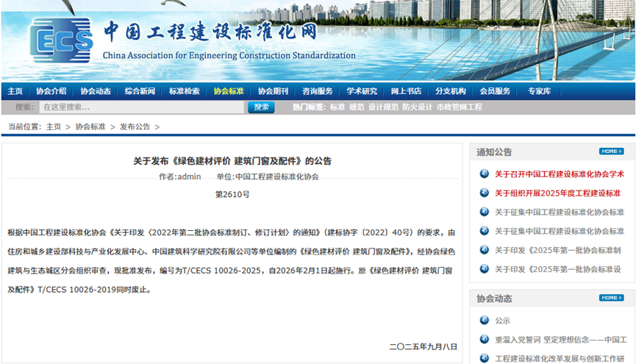636x364 pixels.
Task: Click the 市政管网工程 hot tag
Action: [460, 107]
